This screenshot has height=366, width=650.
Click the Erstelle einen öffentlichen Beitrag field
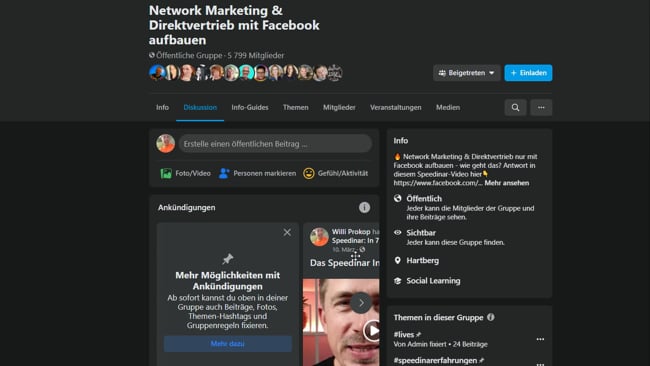(275, 144)
